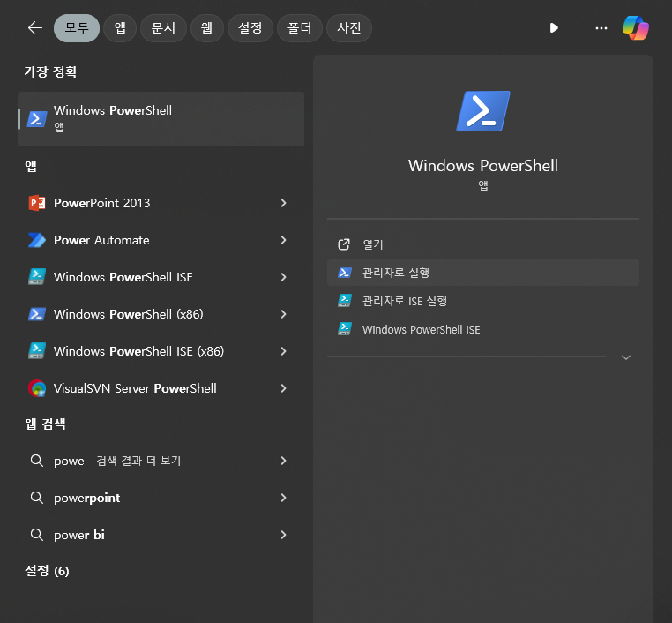Click the 관리자로 ISE 실행 icon
The image size is (672, 623).
(345, 301)
